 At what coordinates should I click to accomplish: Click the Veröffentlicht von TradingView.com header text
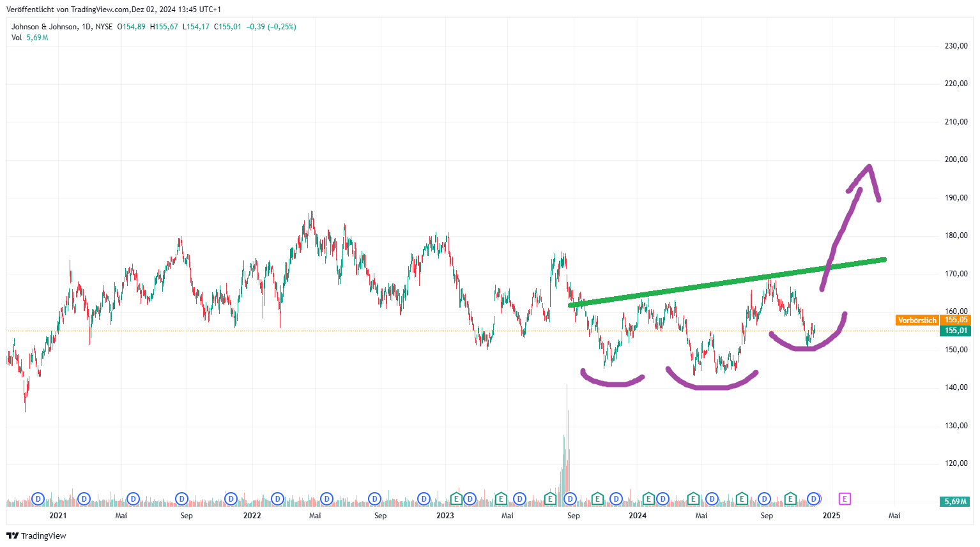pos(114,10)
